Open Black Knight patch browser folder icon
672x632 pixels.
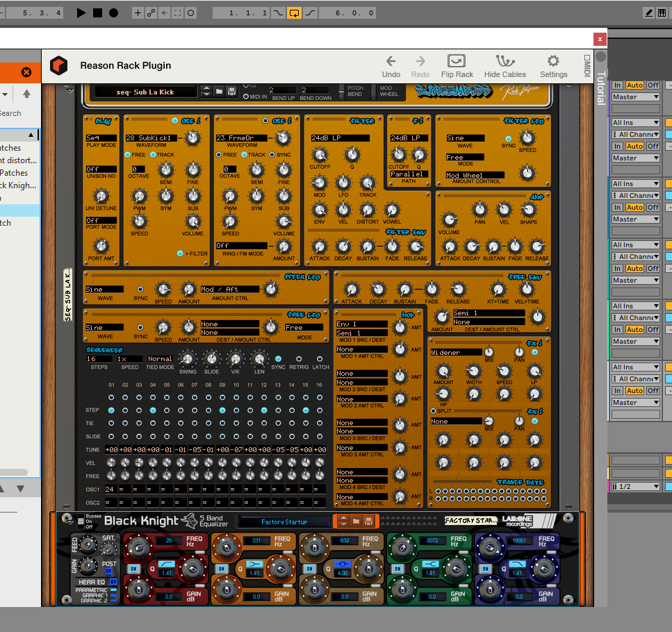356,521
